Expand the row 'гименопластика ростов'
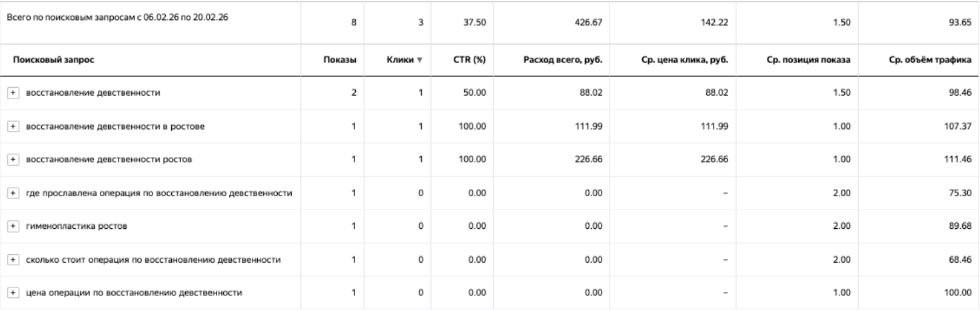The height and width of the screenshot is (310, 980). pos(11,226)
